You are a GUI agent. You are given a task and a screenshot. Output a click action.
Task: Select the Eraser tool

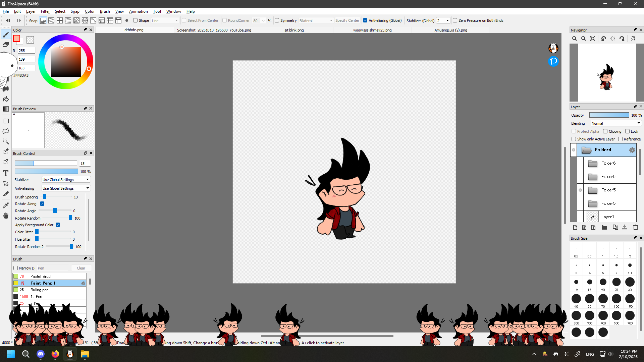(6, 45)
